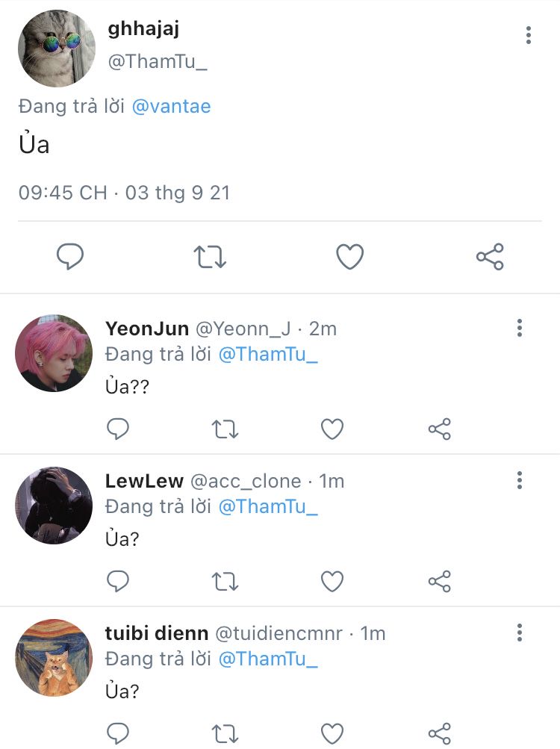The height and width of the screenshot is (749, 560).
Task: Retweet YeonJun's reply
Action: click(x=225, y=429)
